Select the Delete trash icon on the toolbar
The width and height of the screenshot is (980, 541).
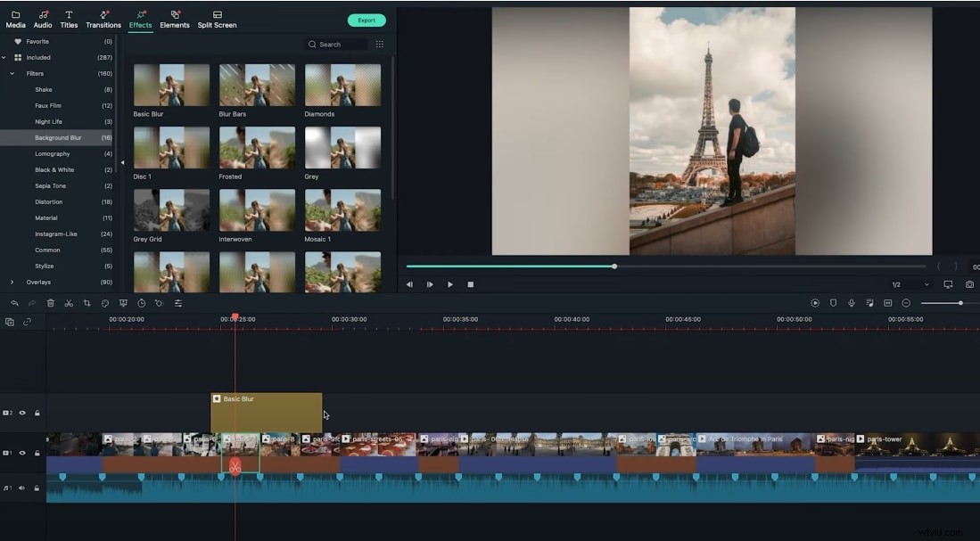[51, 303]
